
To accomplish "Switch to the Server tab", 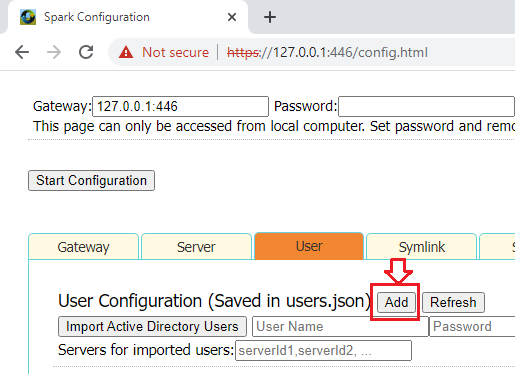I will point(196,247).
